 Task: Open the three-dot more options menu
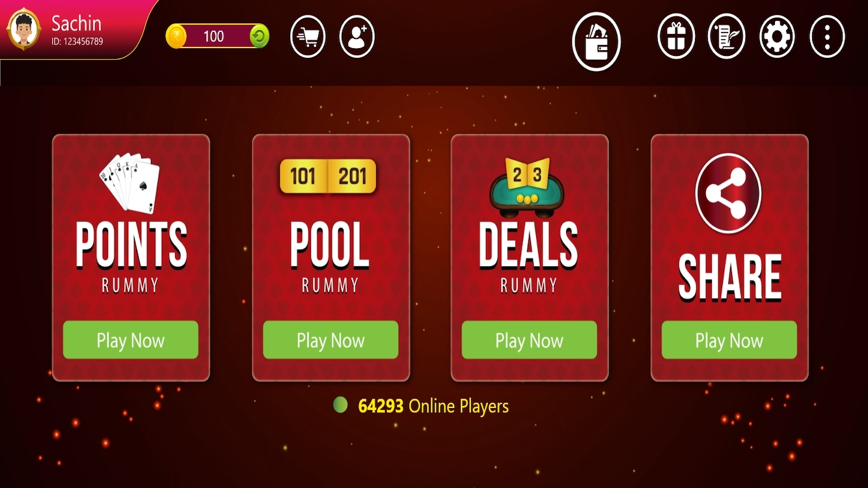point(827,37)
